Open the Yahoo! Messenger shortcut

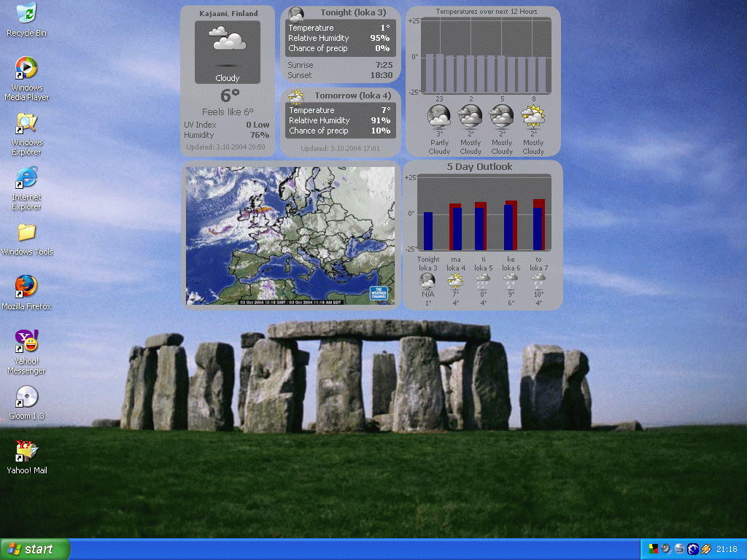pos(26,341)
